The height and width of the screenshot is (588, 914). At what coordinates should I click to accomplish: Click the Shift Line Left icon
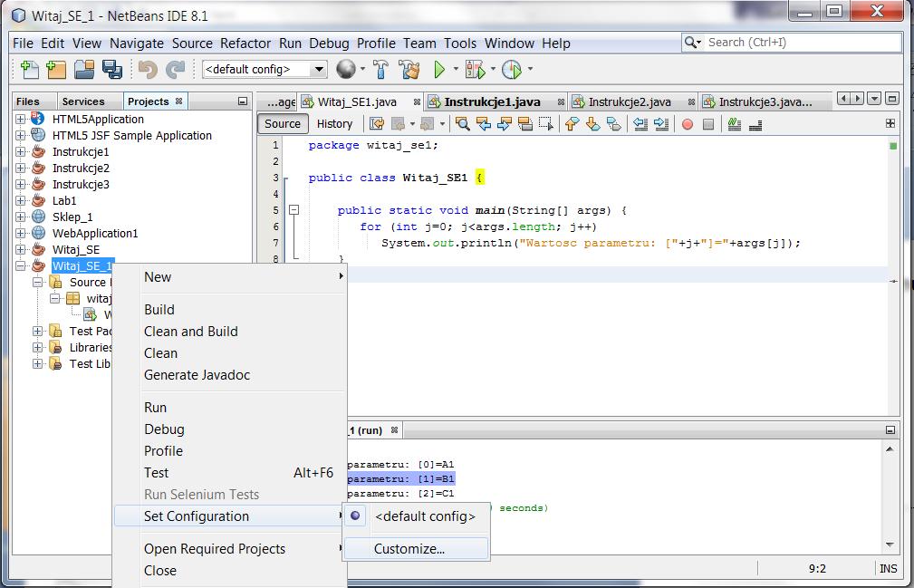click(x=640, y=123)
